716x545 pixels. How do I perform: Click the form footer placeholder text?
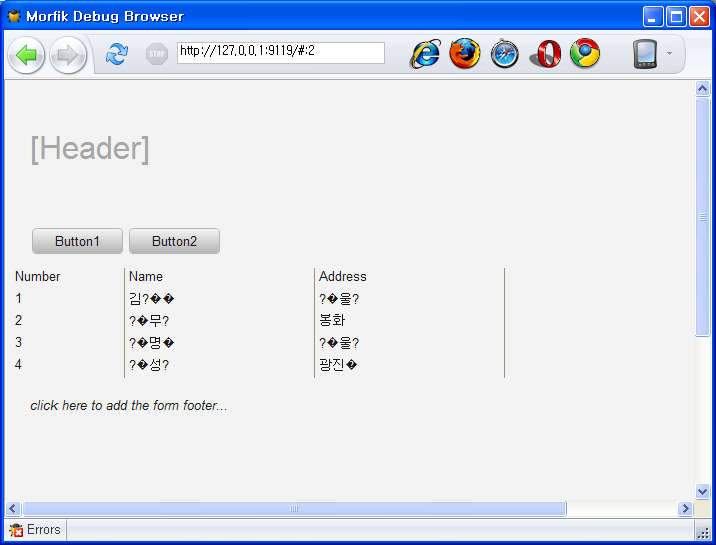coord(129,406)
